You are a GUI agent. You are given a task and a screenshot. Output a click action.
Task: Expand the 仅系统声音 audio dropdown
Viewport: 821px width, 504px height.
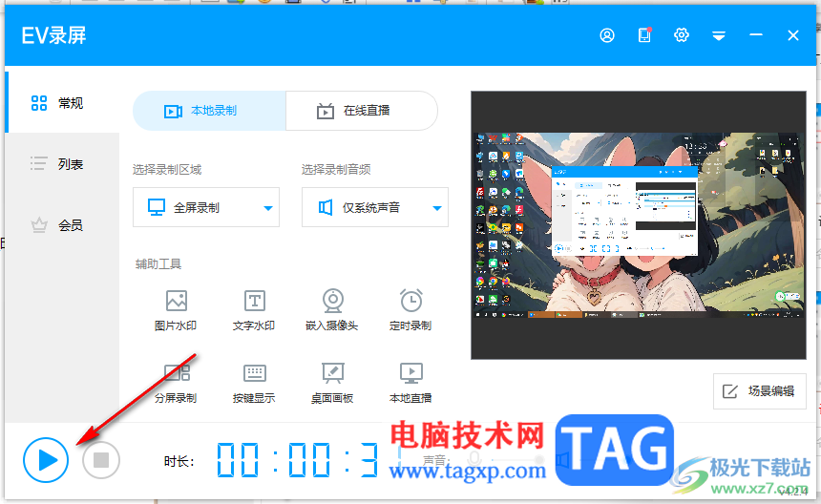pos(375,207)
